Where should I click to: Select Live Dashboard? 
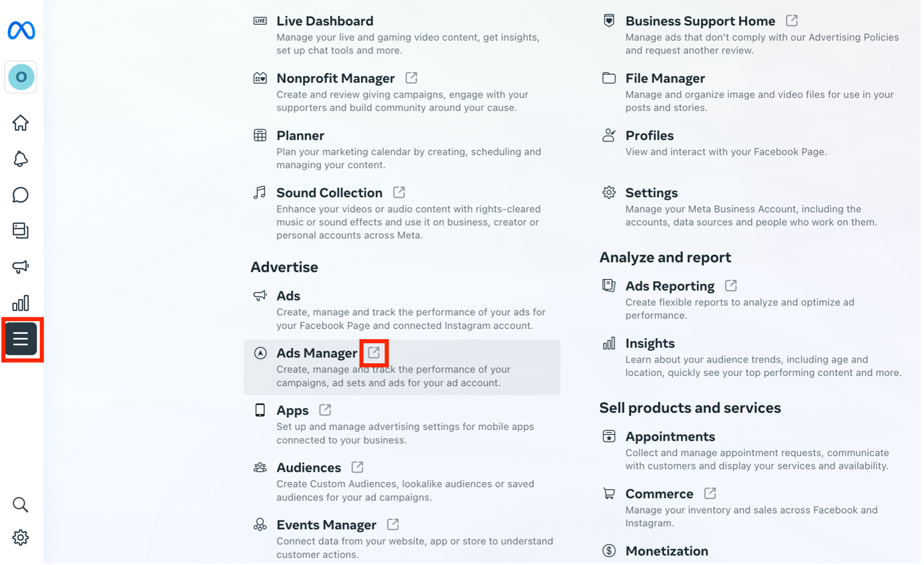(x=324, y=21)
